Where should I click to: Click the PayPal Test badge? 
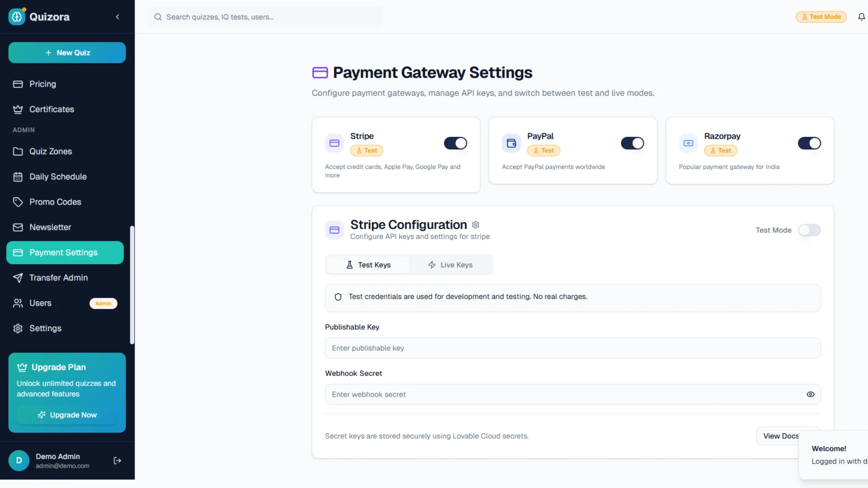[x=543, y=150]
